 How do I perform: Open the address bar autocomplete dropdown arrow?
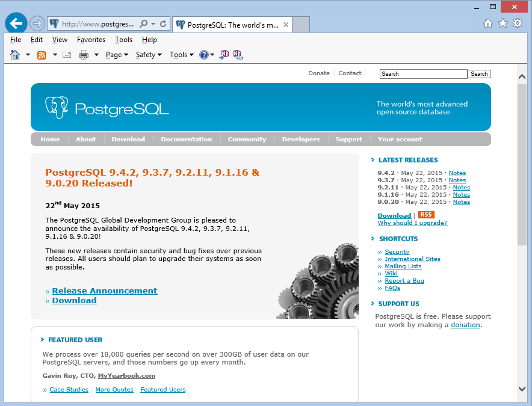point(153,23)
